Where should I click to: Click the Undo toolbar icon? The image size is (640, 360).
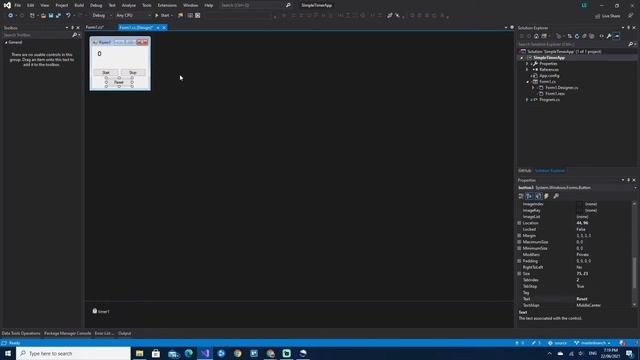pos(68,16)
